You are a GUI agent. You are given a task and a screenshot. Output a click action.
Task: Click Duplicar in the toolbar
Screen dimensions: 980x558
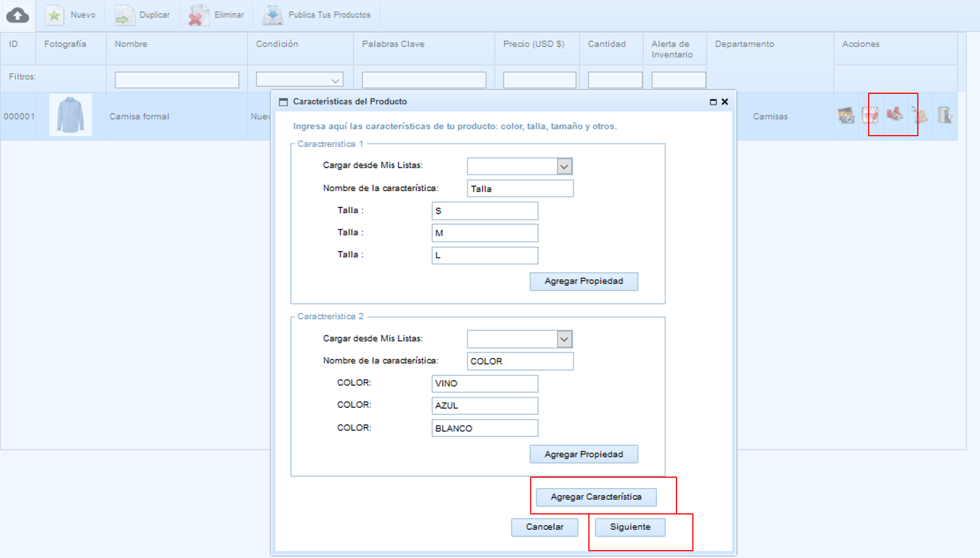(x=142, y=15)
